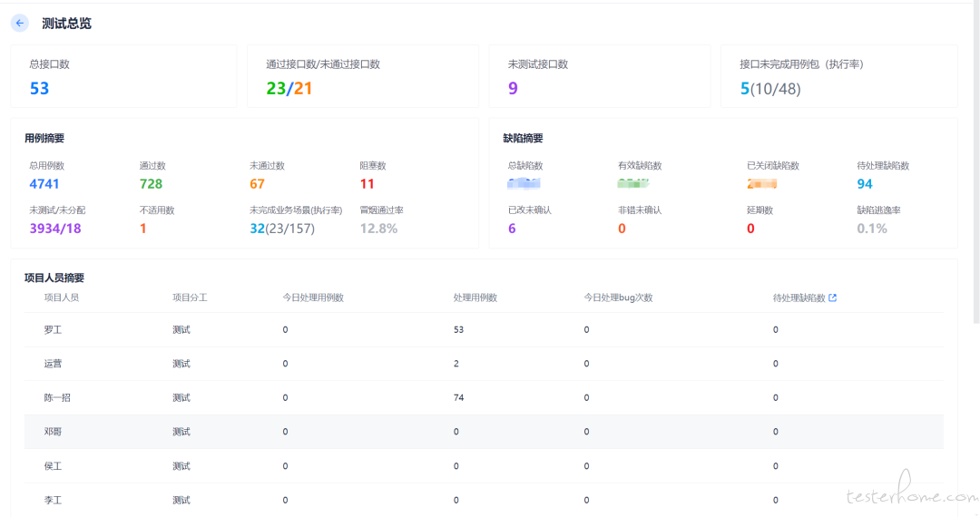Screen dimensions: 980x517
Task: Click the 处理用例数 column header
Action: pos(475,298)
